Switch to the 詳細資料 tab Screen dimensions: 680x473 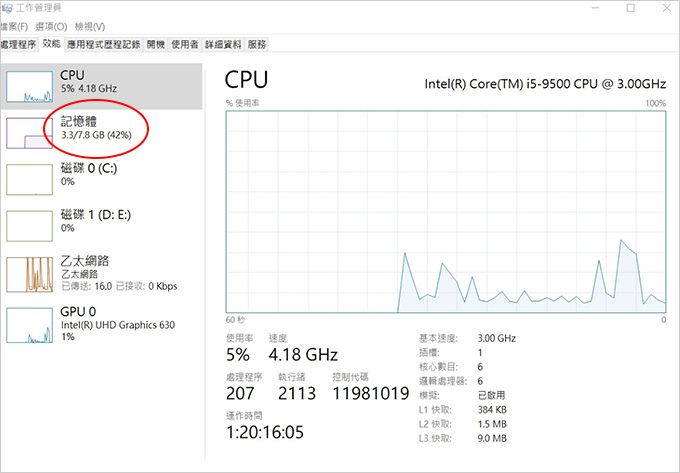[x=223, y=45]
